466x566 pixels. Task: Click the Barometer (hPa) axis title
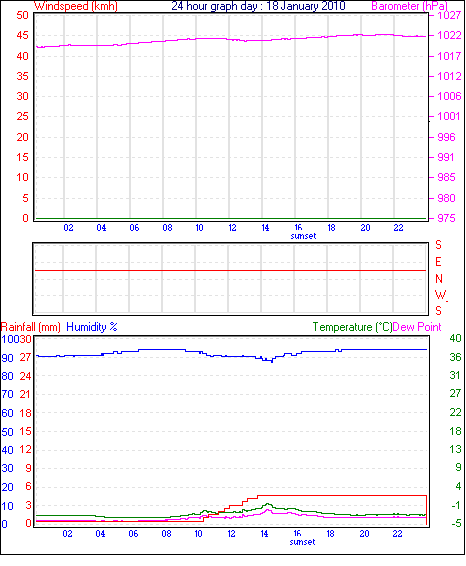409,6
